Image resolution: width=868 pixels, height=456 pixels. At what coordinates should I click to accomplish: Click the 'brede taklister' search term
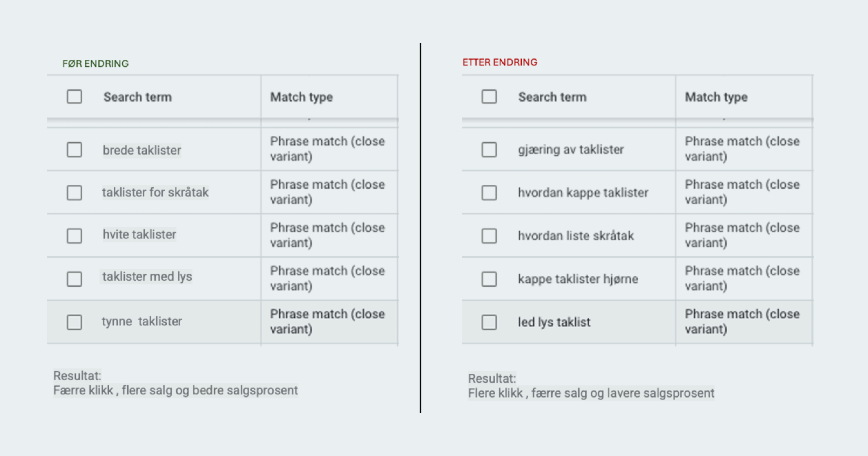point(142,150)
